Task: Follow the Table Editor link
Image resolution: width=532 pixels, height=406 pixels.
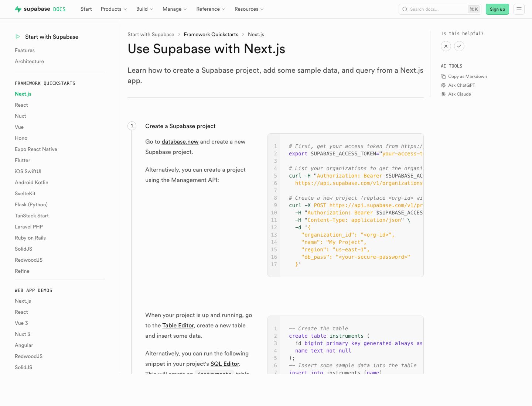Action: (x=178, y=326)
